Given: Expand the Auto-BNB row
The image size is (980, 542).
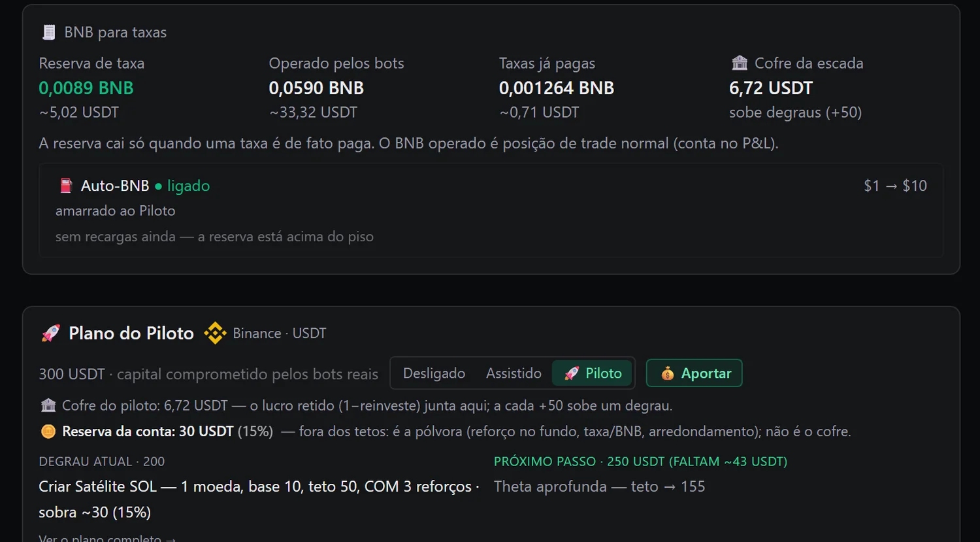Looking at the screenshot, I should [491, 210].
